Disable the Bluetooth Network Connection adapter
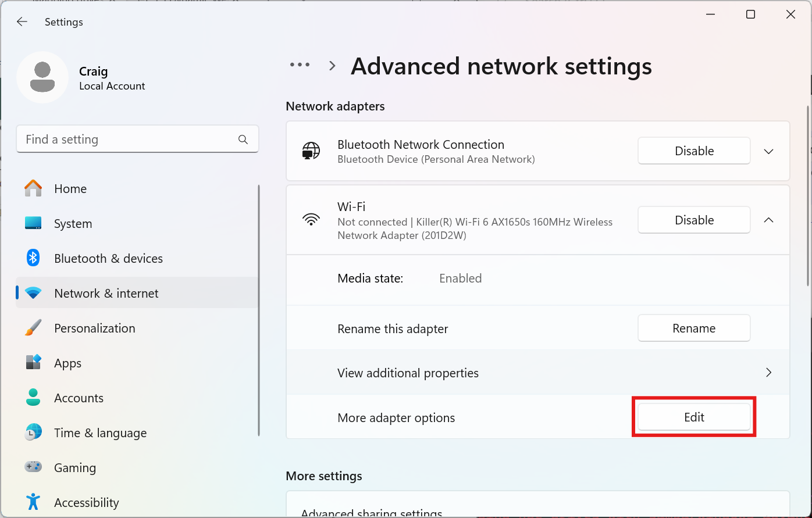The width and height of the screenshot is (812, 518). 694,151
